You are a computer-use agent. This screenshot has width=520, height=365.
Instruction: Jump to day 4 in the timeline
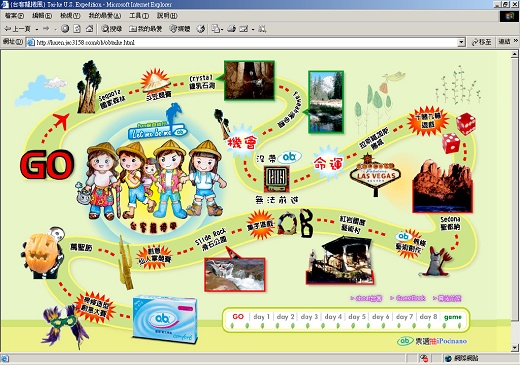(x=333, y=317)
